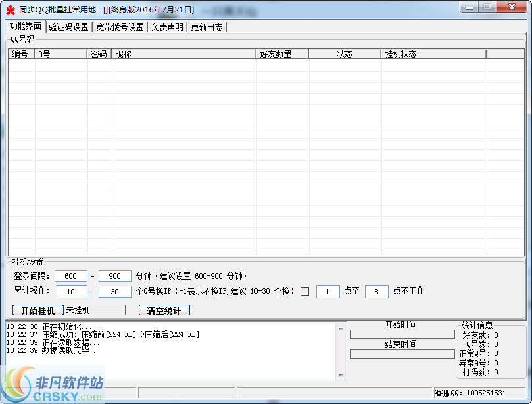
Task: Click the 开始挂机 button
Action: coord(38,310)
